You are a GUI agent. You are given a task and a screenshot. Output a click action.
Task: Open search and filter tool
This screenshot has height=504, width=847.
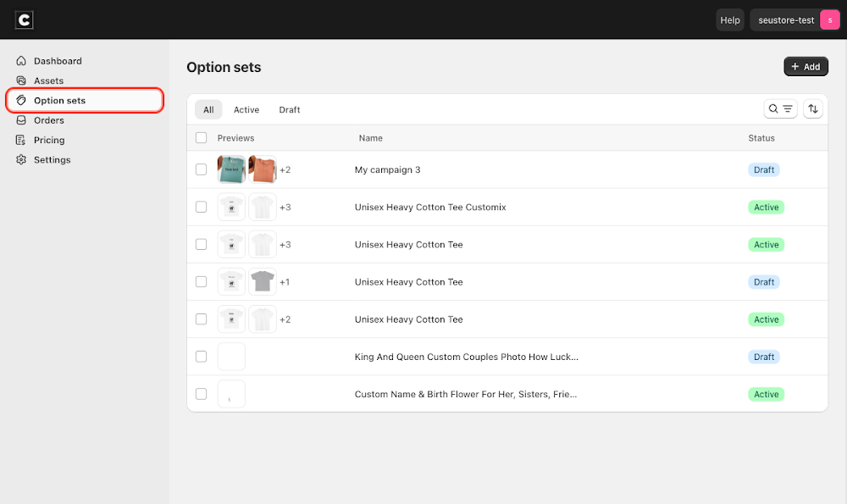780,108
